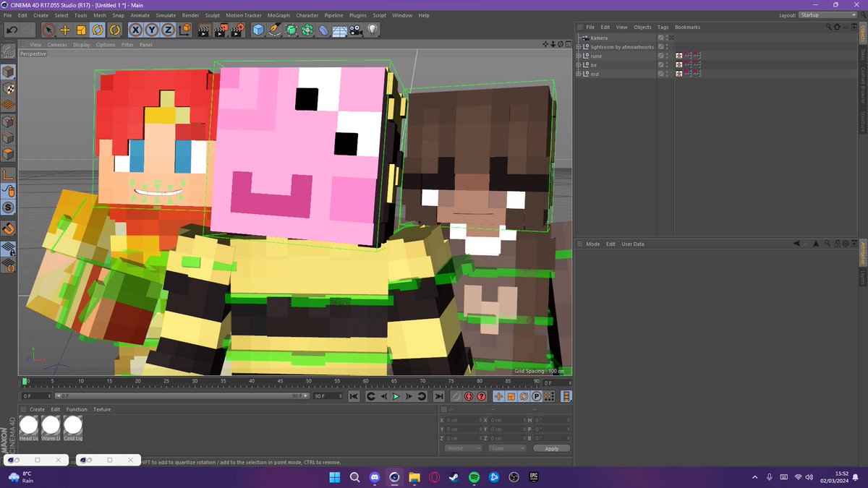The height and width of the screenshot is (488, 868).
Task: Activate the Move tool in top toolbar
Action: 65,30
